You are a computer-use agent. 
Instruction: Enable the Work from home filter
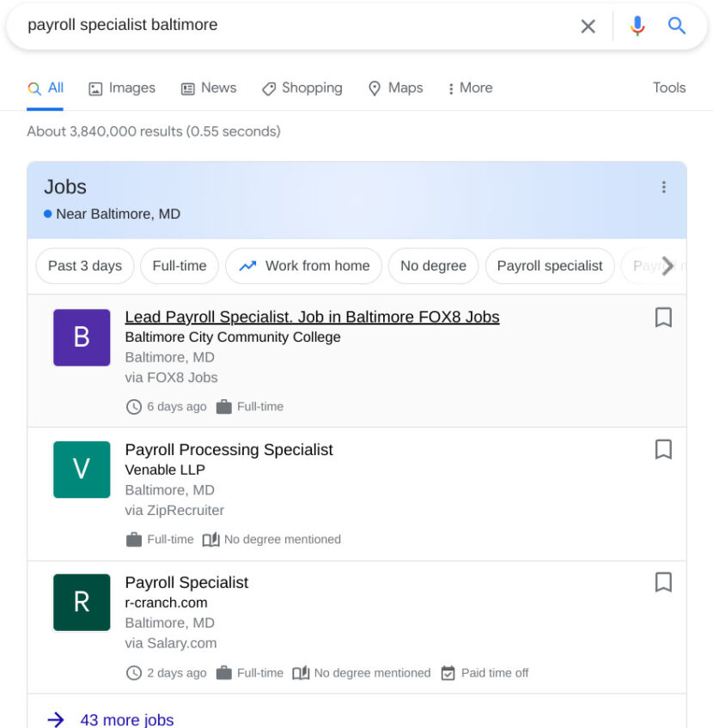303,266
